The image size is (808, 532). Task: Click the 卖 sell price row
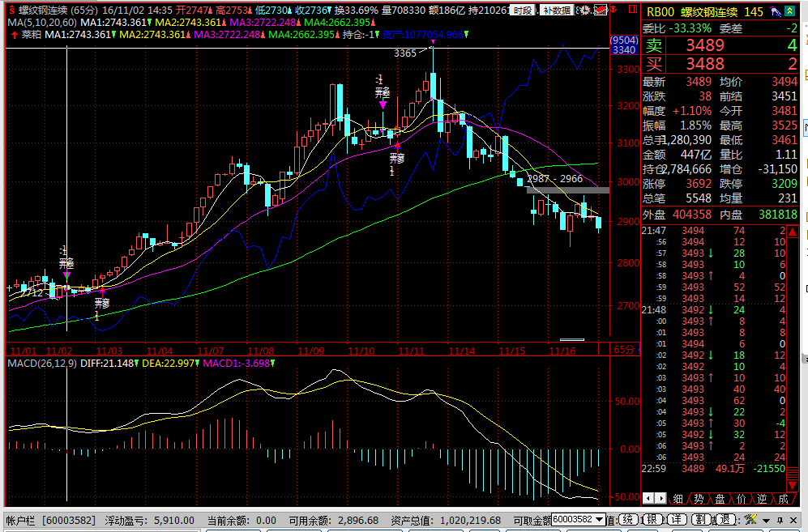720,45
